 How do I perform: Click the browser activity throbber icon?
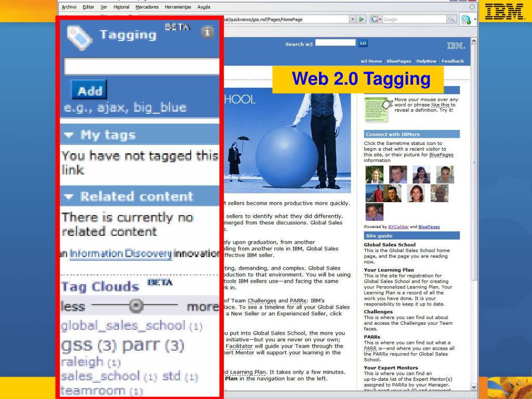(x=472, y=7)
